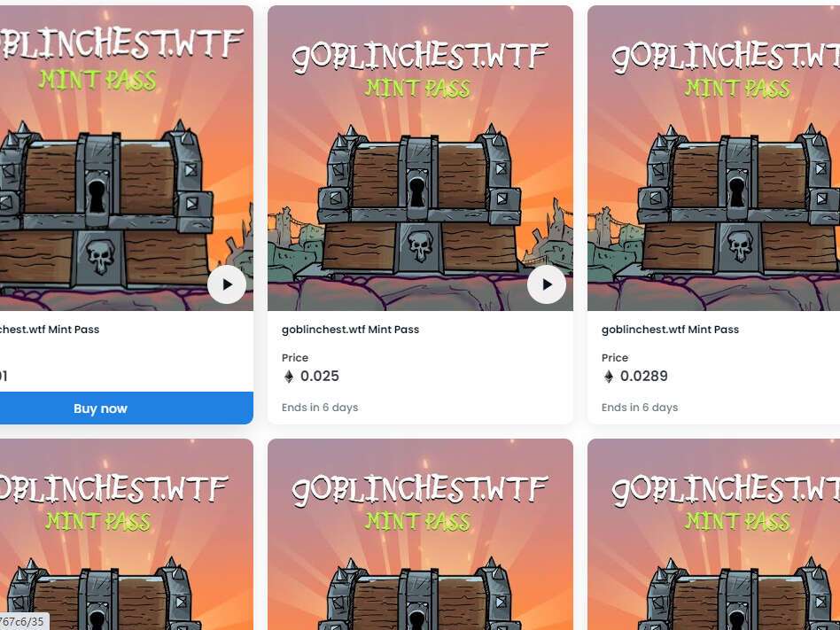Click Ends in 6 days on the 0.025 card
Image resolution: width=840 pixels, height=630 pixels.
tap(320, 408)
